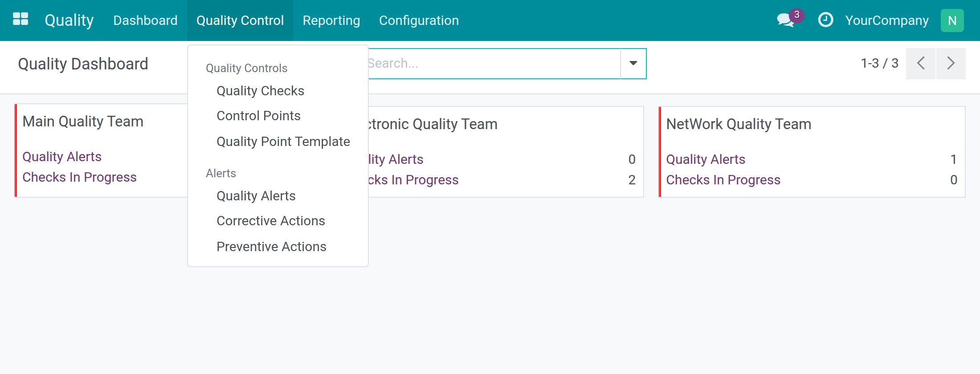Open Main Quality Team's Checks In Progress
Screen dimensions: 980x374
click(x=79, y=177)
